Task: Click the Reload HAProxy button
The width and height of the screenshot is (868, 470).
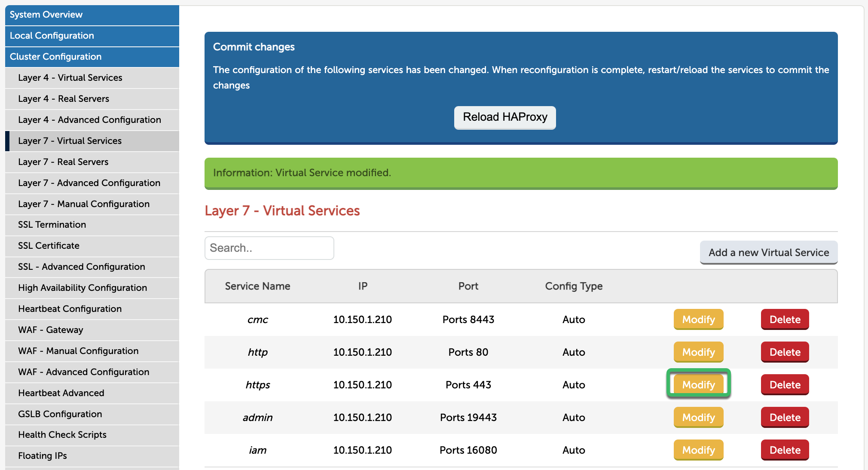Action: pos(505,117)
